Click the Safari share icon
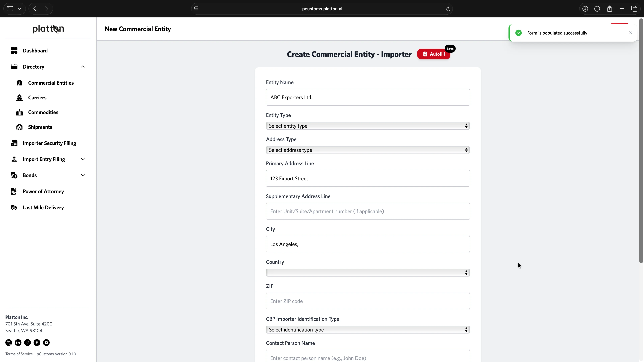644x362 pixels. point(609,9)
